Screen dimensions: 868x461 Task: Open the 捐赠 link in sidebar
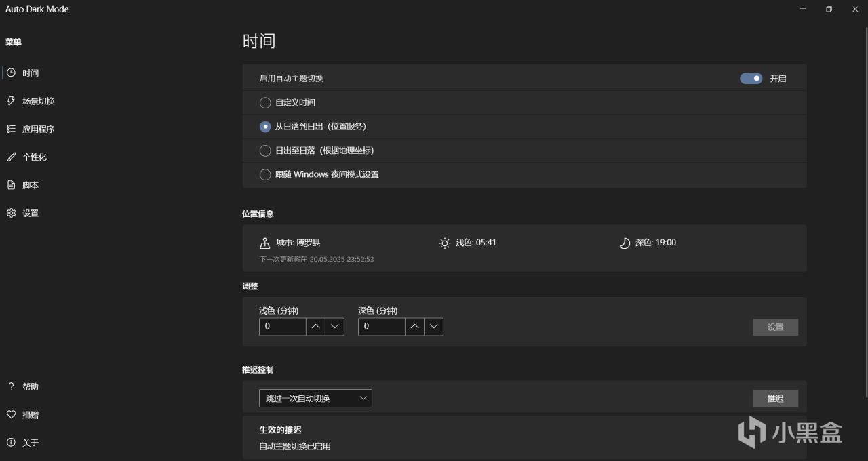(x=31, y=414)
